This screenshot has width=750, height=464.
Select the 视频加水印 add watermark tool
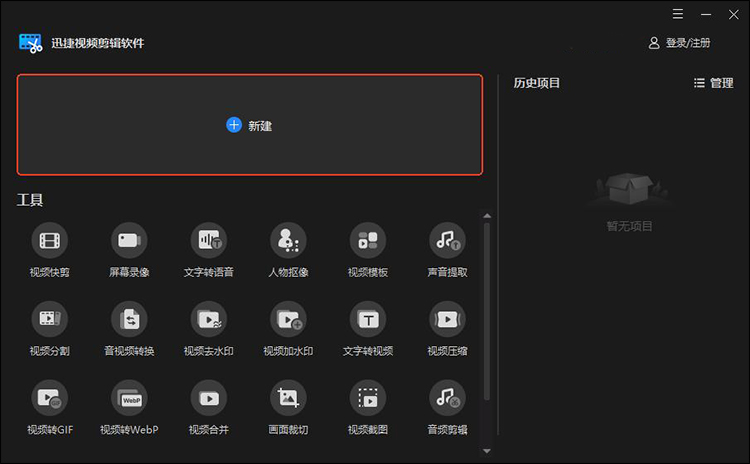tap(288, 329)
